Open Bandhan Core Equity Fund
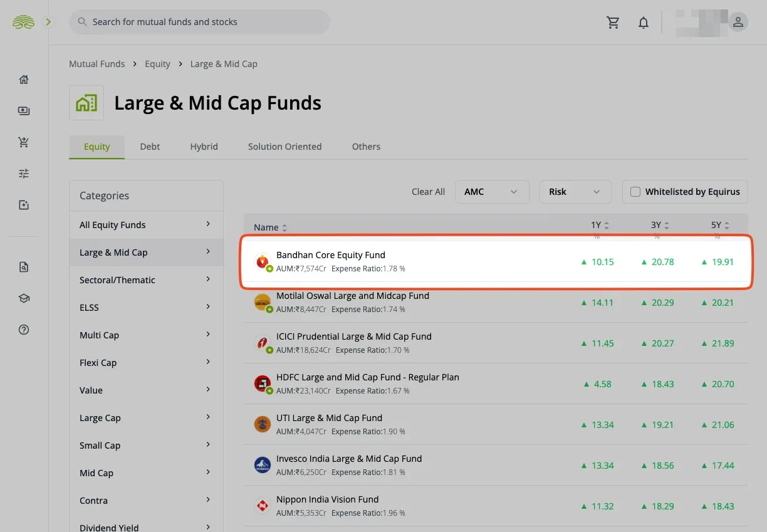The width and height of the screenshot is (767, 532). tap(330, 255)
